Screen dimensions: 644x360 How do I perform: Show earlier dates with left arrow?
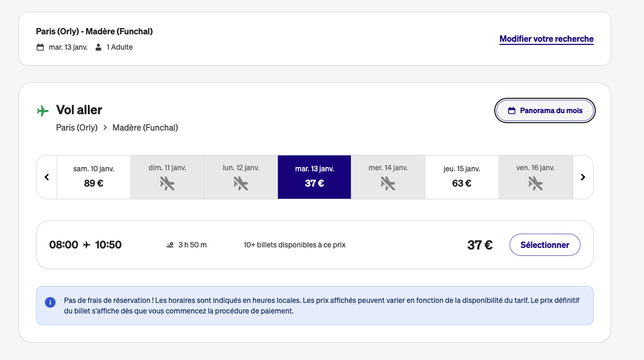47,177
